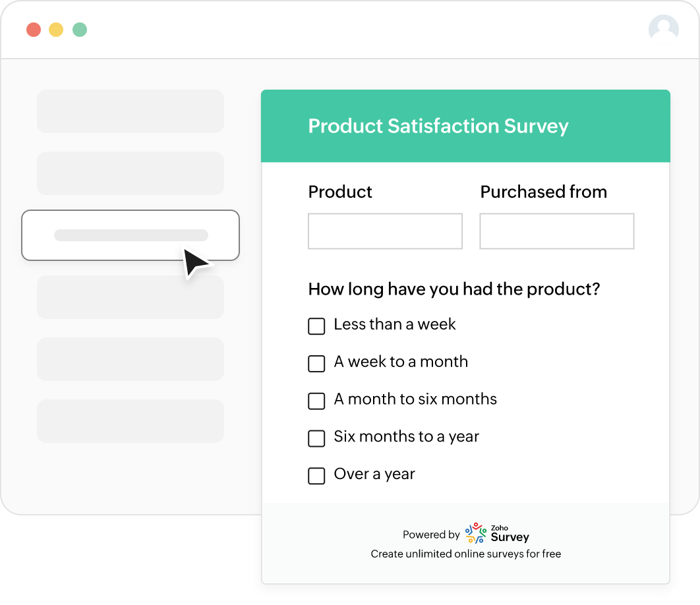Open the first sidebar placeholder item
This screenshot has width=700, height=605.
point(131,111)
